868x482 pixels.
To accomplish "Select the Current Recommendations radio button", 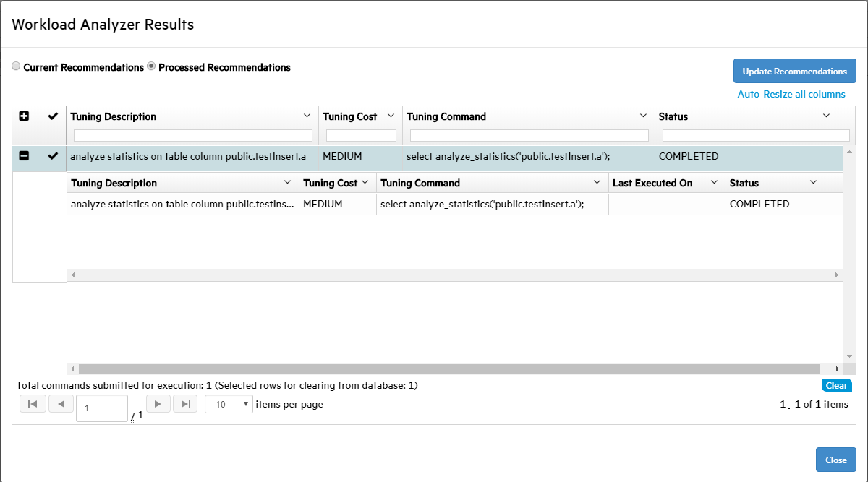I will pyautogui.click(x=16, y=66).
